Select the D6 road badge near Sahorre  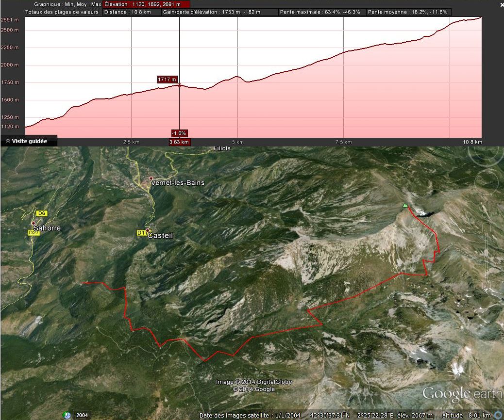[x=41, y=213]
